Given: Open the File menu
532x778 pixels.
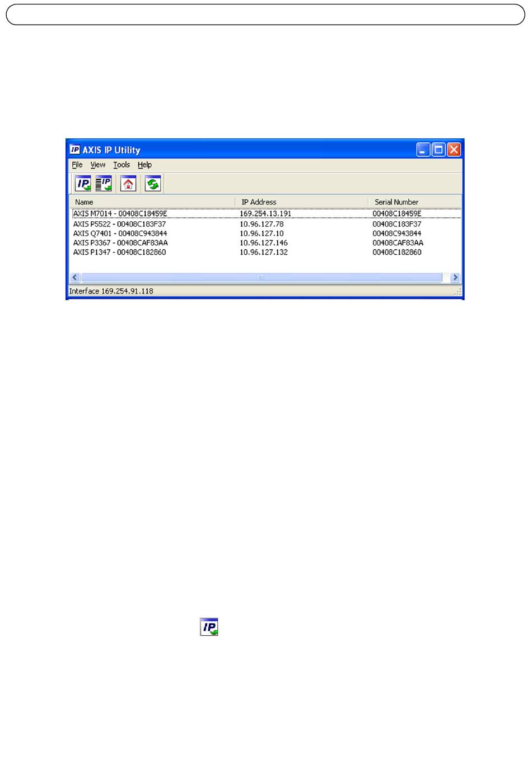Looking at the screenshot, I should pyautogui.click(x=77, y=165).
